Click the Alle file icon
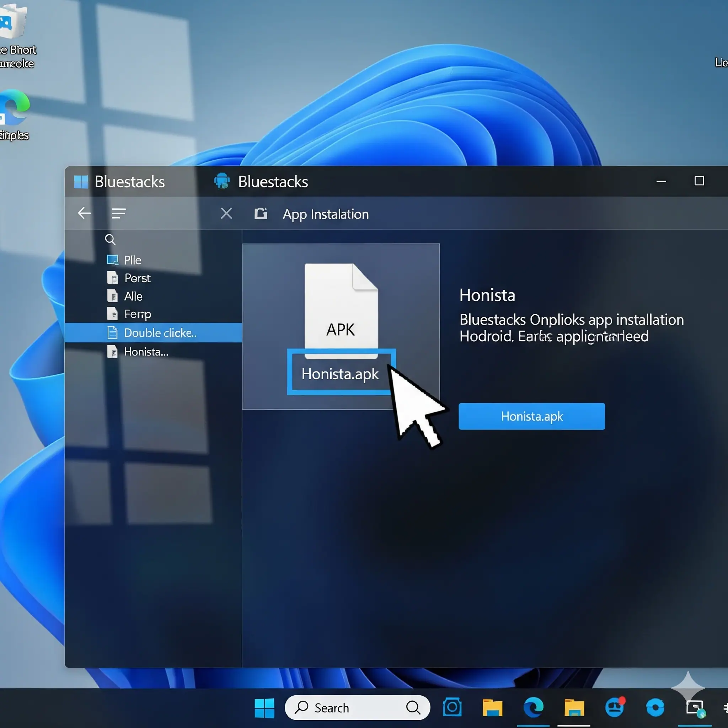The image size is (728, 728). pos(112,296)
